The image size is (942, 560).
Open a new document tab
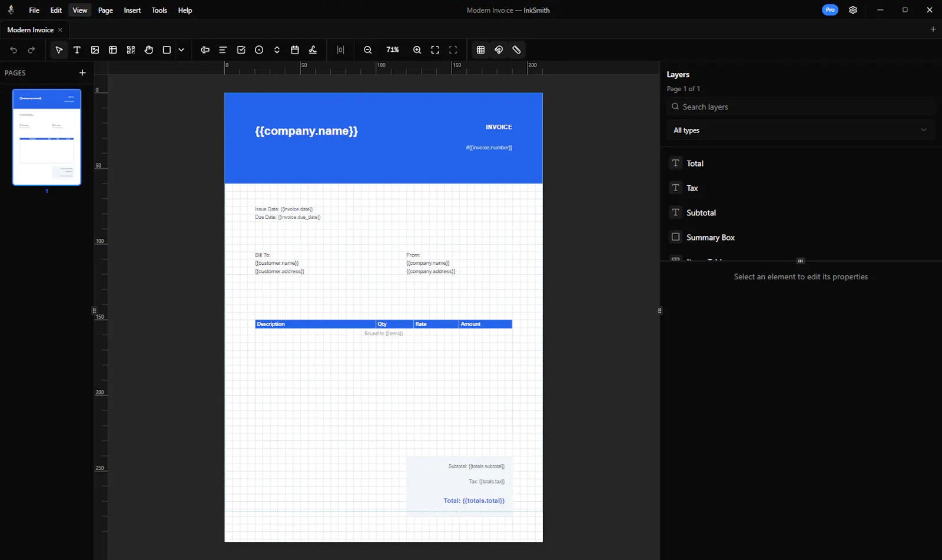(x=933, y=29)
